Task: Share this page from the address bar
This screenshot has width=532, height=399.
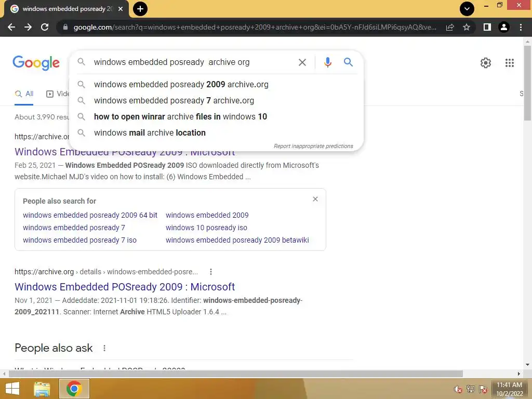Action: pos(450,27)
